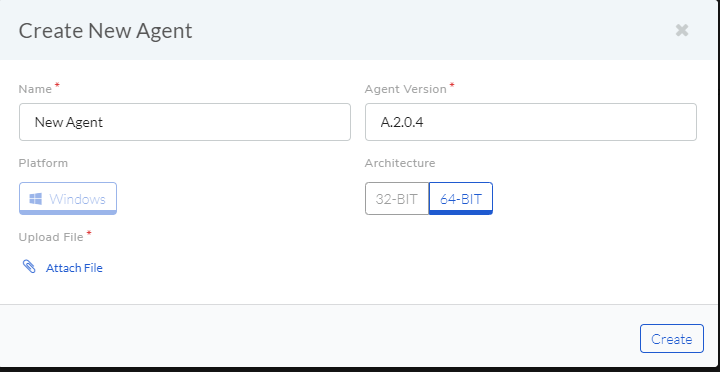Focus the Name input field

pyautogui.click(x=185, y=122)
